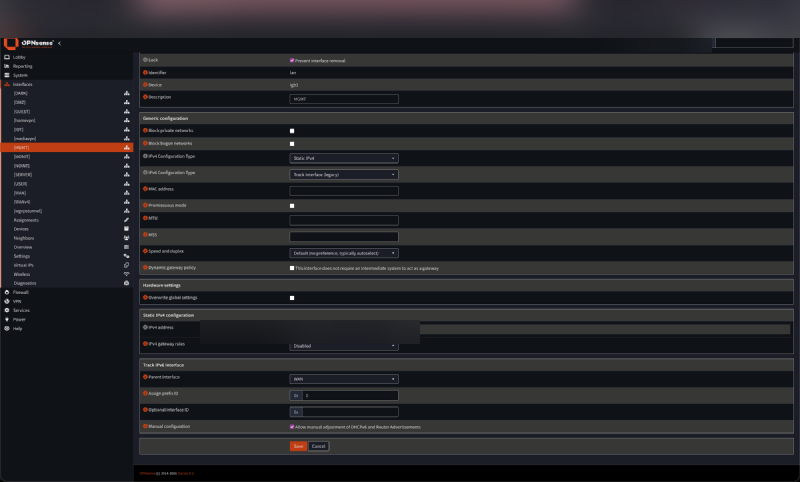Viewport: 800px width, 482px height.
Task: Click the network icon on the [WAN] row
Action: click(x=127, y=193)
